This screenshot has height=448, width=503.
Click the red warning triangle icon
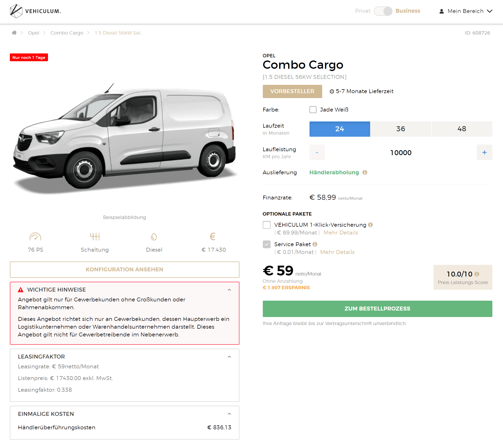tap(21, 290)
